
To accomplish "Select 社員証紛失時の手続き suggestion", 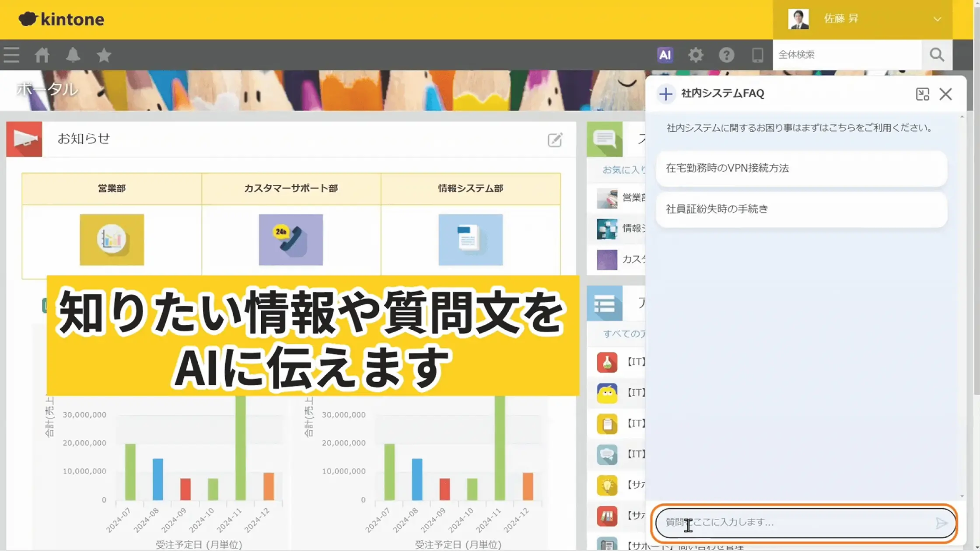I will [x=801, y=209].
